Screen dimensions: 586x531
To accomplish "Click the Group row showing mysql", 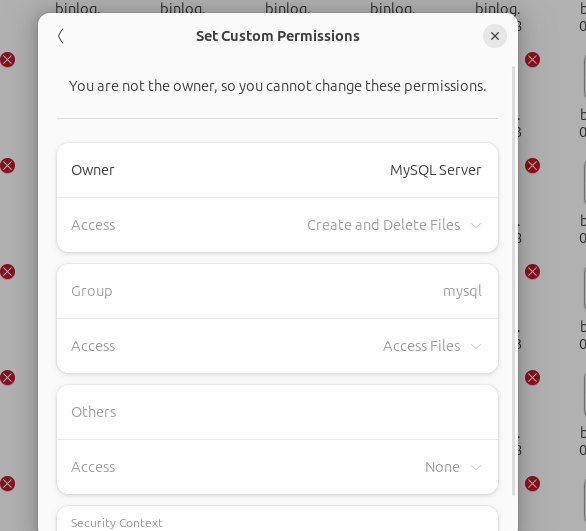I will (x=277, y=291).
